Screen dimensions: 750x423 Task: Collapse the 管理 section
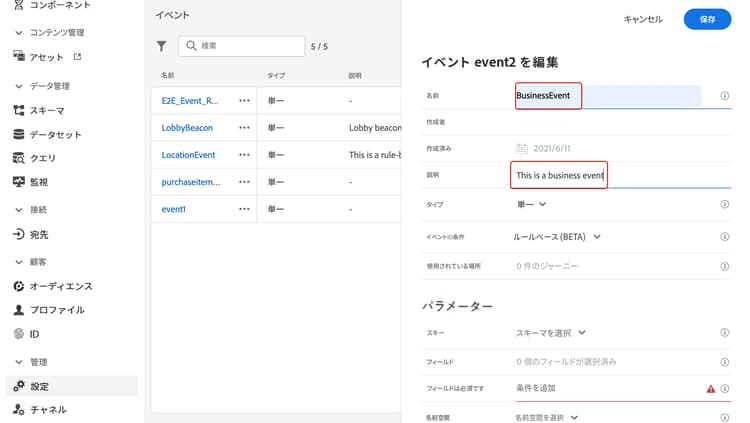[x=19, y=362]
